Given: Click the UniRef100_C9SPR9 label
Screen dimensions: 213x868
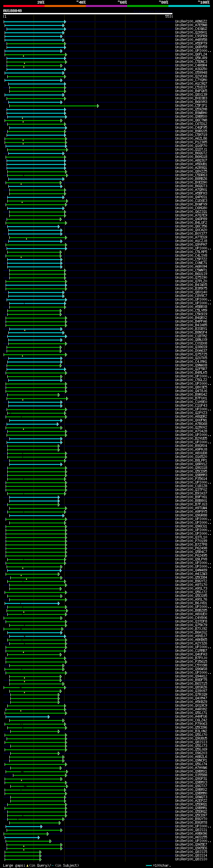Looking at the screenshot, I should (x=191, y=36).
